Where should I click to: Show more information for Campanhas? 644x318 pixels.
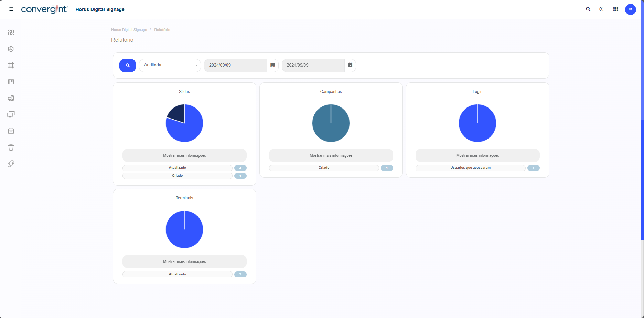(331, 155)
